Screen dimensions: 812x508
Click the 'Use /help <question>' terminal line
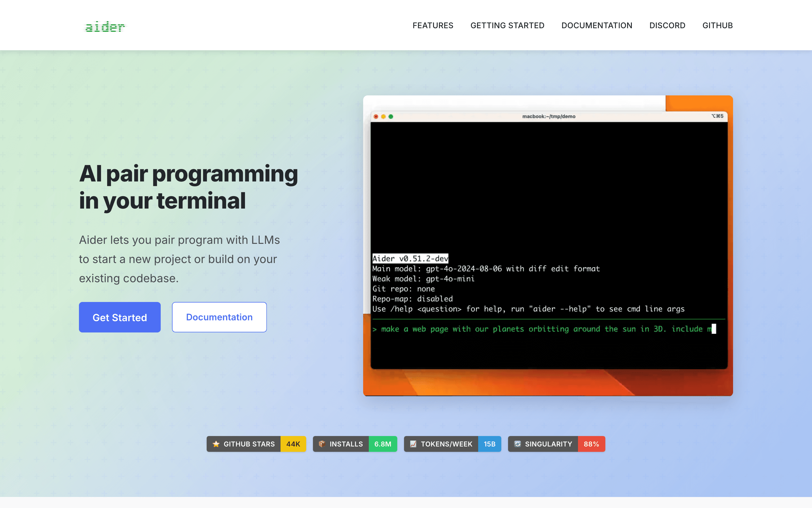click(x=528, y=309)
